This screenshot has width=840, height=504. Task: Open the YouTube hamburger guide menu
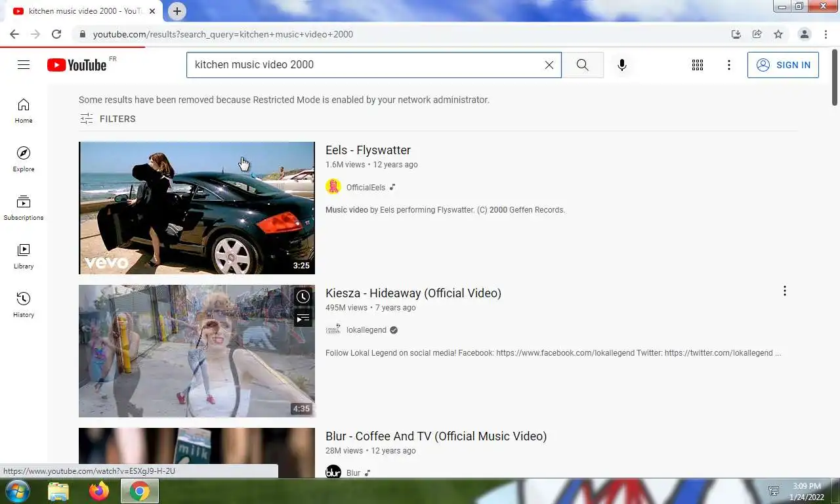pyautogui.click(x=24, y=64)
